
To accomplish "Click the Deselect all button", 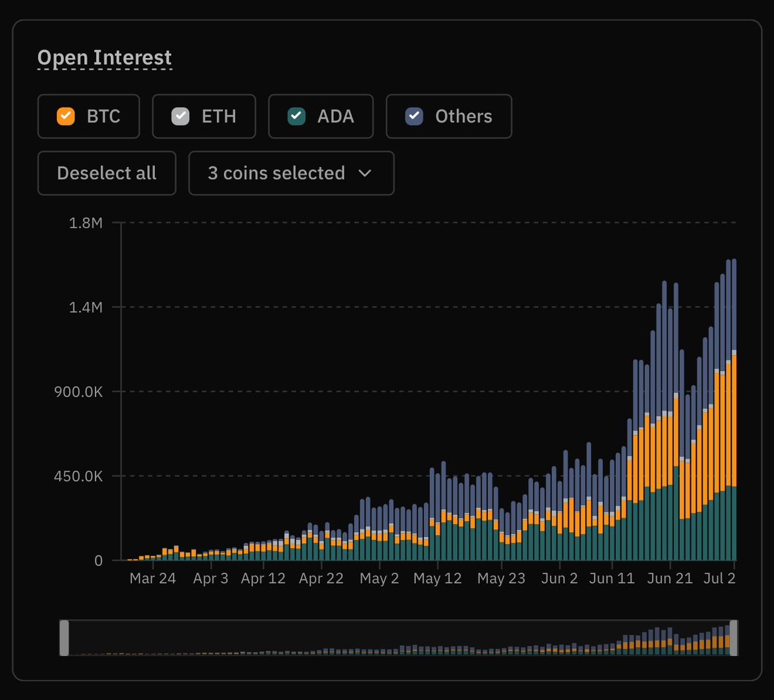I will tap(107, 173).
